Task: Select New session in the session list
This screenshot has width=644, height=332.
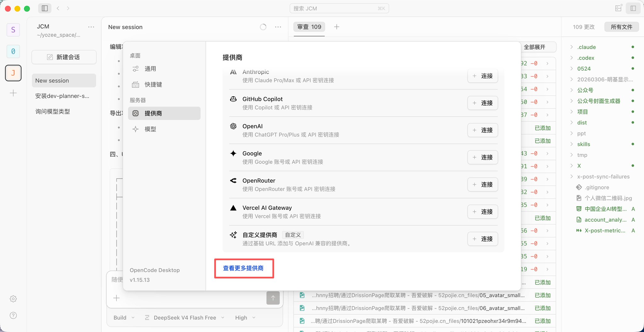Action: click(x=64, y=81)
